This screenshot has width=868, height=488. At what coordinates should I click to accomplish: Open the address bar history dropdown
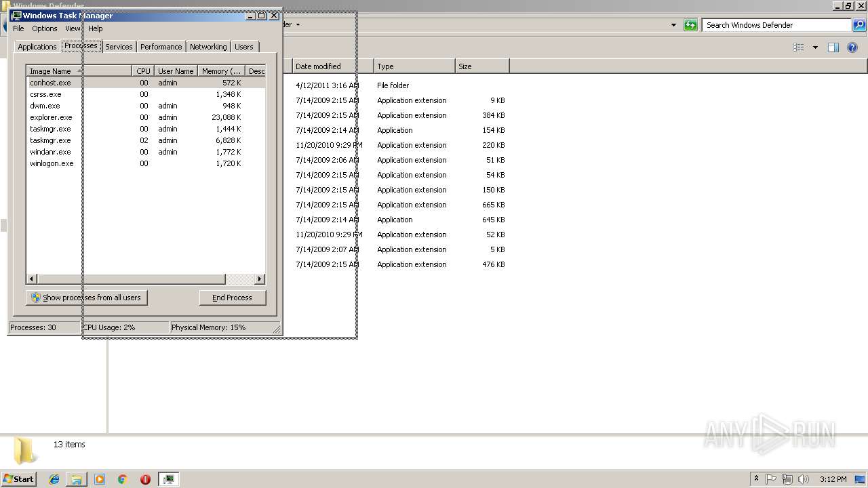(x=673, y=25)
